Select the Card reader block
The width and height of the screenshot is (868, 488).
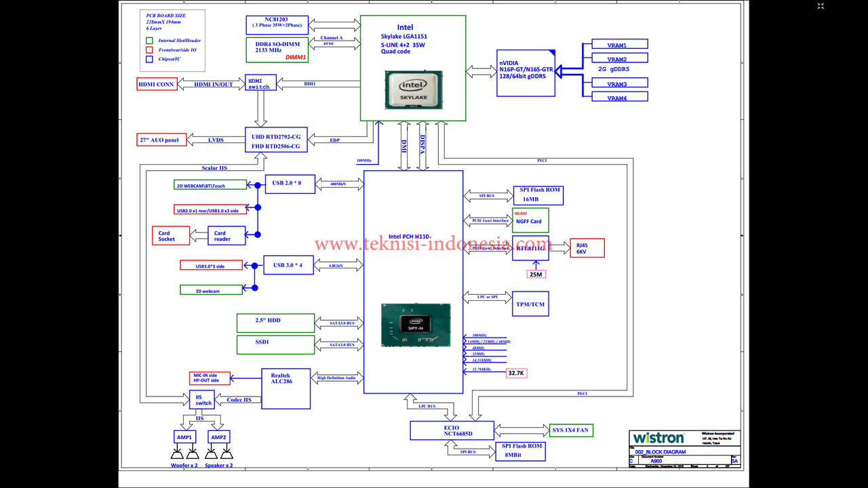pyautogui.click(x=226, y=235)
